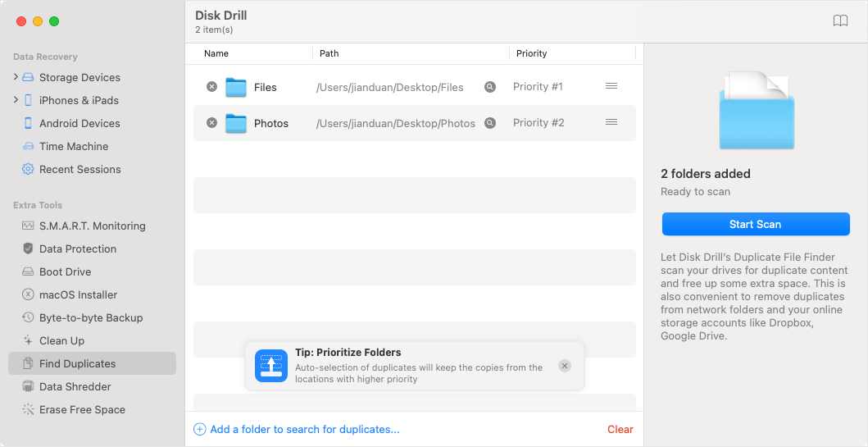
Task: Open iPhones & iPads in sidebar
Action: 79,100
